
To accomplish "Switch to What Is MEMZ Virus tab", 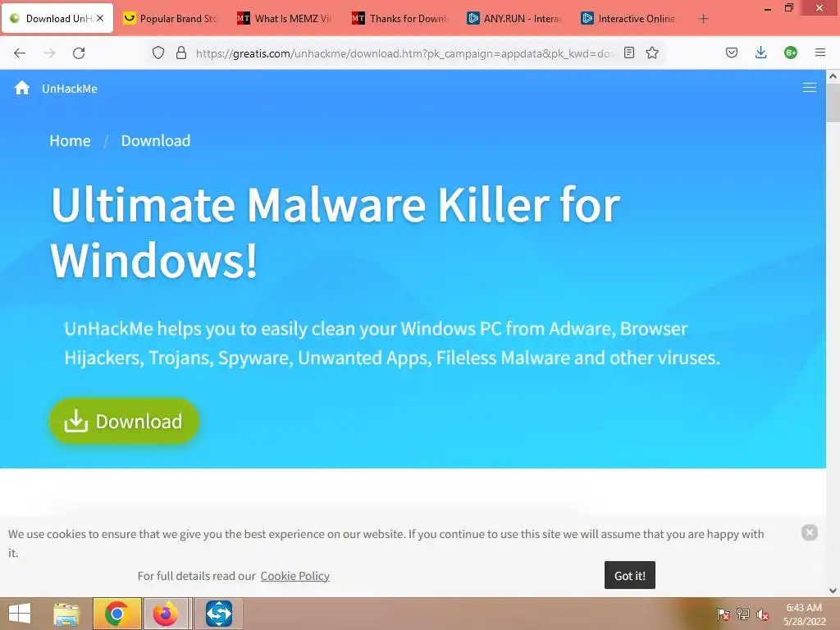I will [x=285, y=19].
